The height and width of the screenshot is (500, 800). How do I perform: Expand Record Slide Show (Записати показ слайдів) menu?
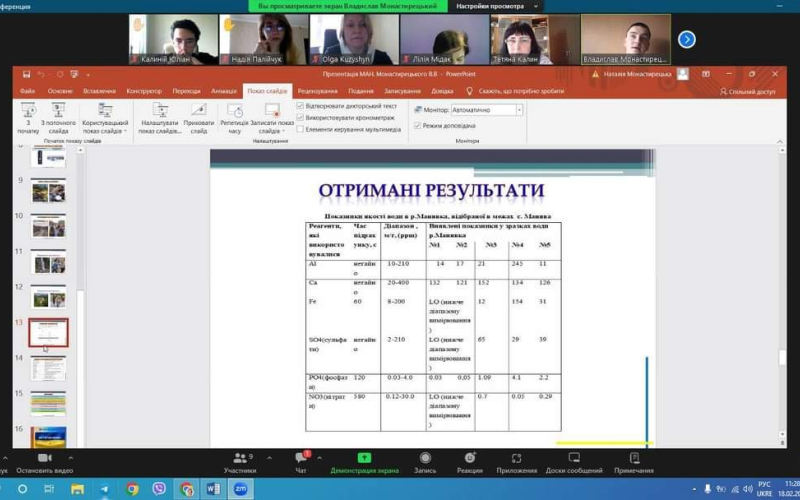coord(272,118)
